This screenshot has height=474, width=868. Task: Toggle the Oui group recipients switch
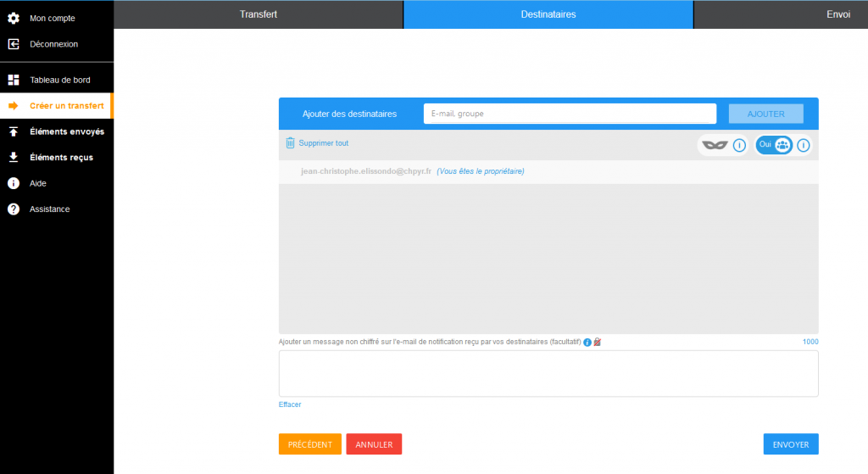774,145
